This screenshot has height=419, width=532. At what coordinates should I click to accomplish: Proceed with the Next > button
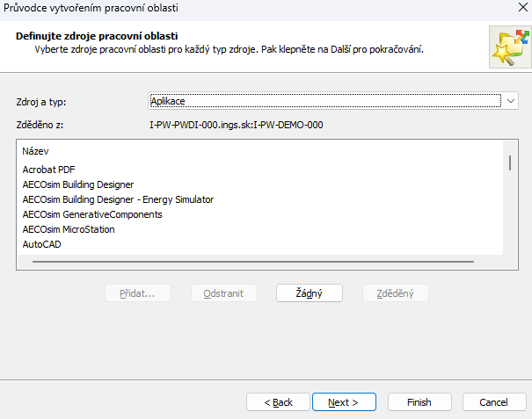pyautogui.click(x=344, y=402)
